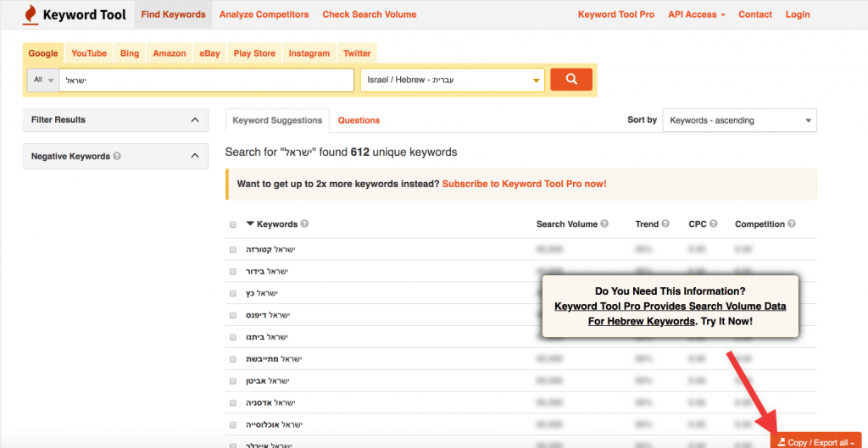
Task: Open the All search type dropdown
Action: [x=44, y=80]
